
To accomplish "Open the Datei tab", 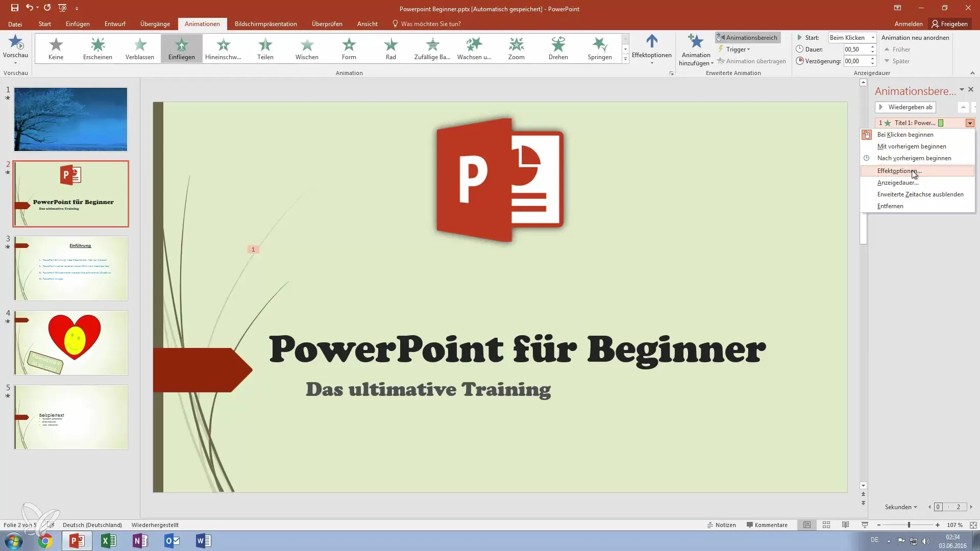I will (x=15, y=23).
